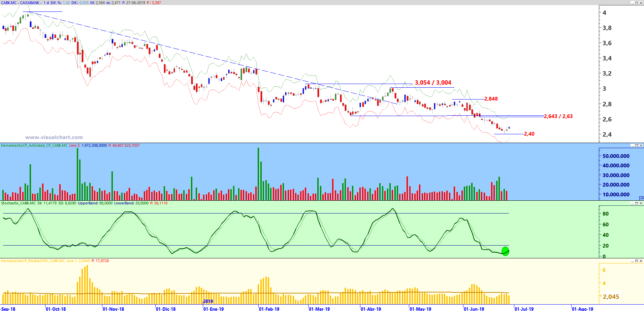Click the 2,6 tick on the price axis
This screenshot has height=311, width=644.
[x=607, y=119]
